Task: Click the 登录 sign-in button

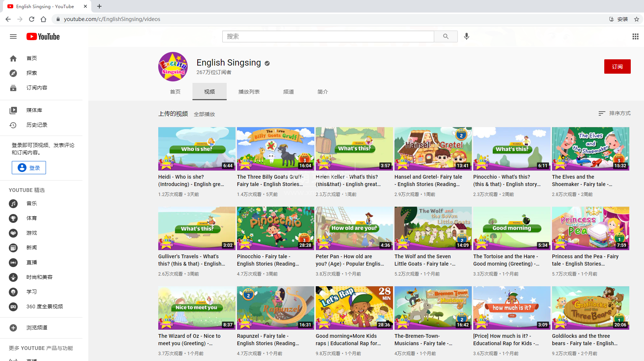Action: click(29, 168)
